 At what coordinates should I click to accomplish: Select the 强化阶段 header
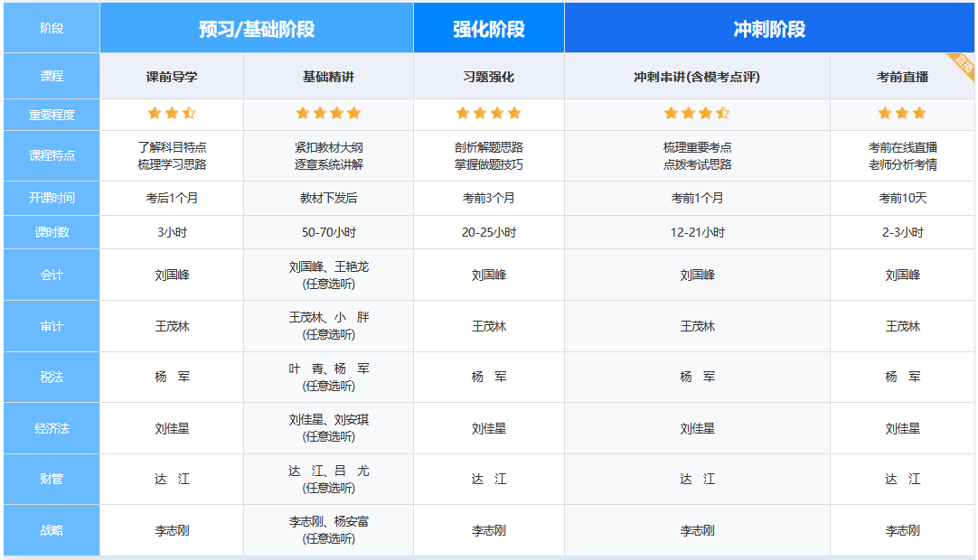pos(488,29)
